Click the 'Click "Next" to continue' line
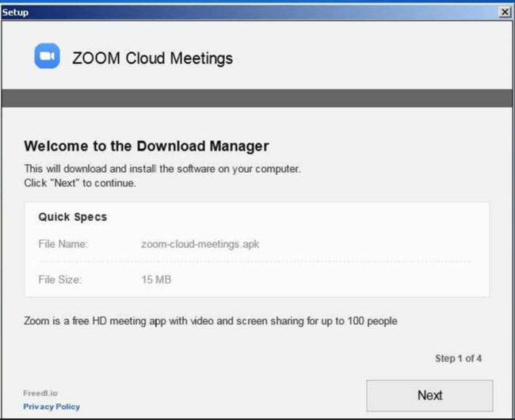Image resolution: width=515 pixels, height=420 pixels. pos(80,183)
